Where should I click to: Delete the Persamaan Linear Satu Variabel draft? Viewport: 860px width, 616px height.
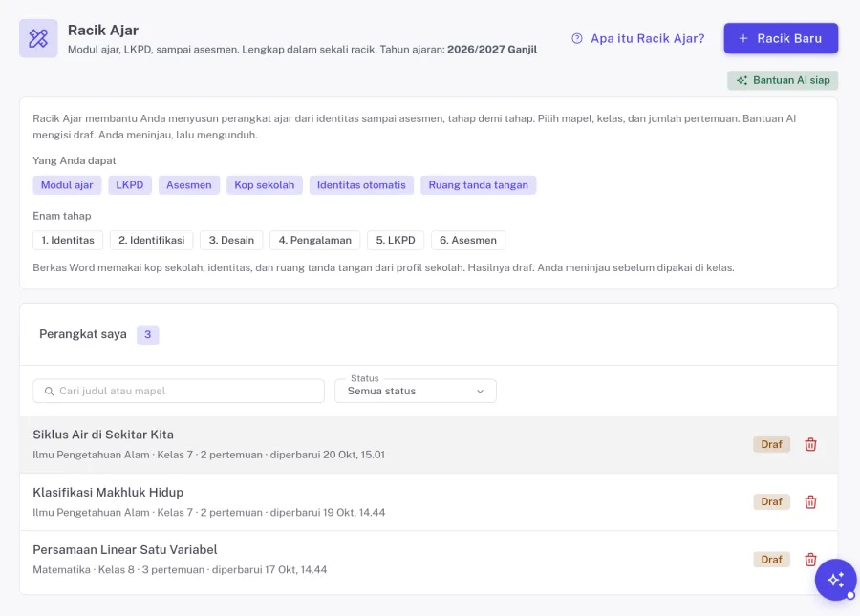[810, 560]
